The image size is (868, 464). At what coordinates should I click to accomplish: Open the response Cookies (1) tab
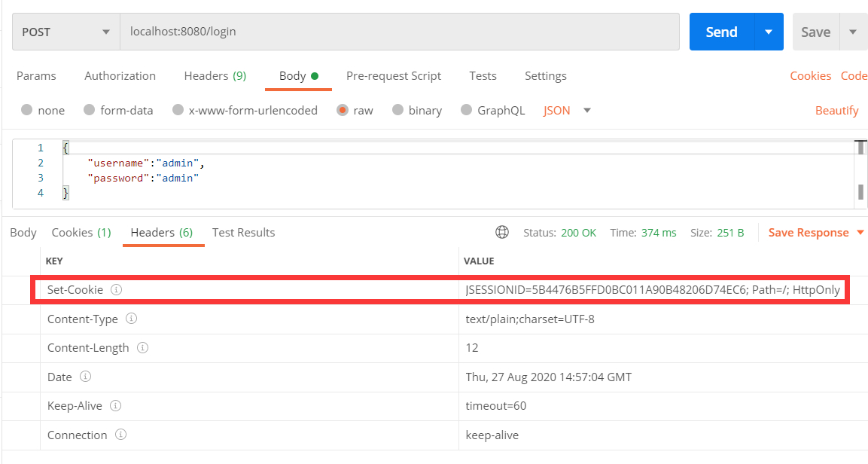[x=81, y=233]
